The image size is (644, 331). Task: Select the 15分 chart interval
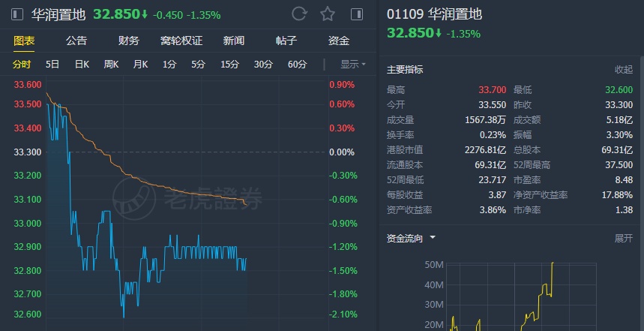click(229, 64)
